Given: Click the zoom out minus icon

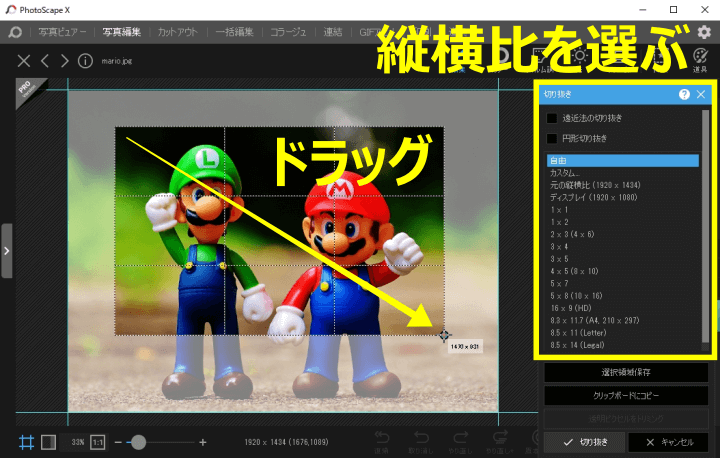Looking at the screenshot, I should click(118, 442).
